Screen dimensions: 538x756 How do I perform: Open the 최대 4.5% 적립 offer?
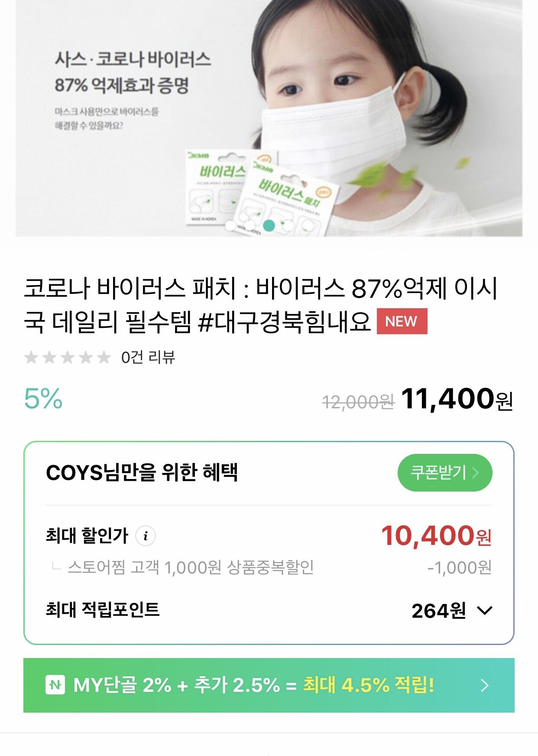pos(368,685)
